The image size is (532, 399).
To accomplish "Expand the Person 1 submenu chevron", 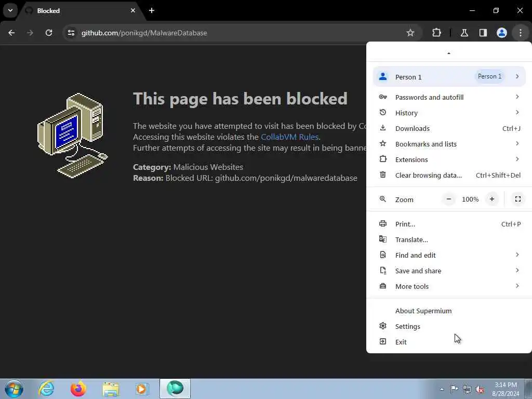I will pos(517,76).
